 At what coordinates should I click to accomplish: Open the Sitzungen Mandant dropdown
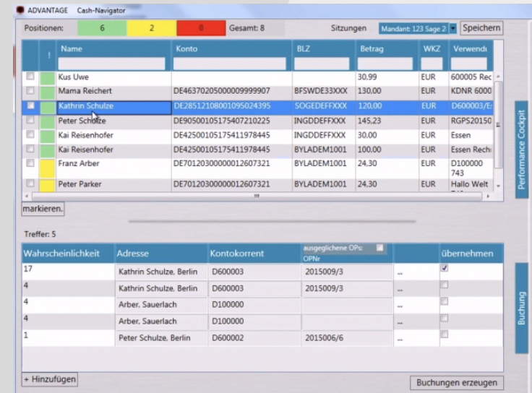[x=453, y=28]
